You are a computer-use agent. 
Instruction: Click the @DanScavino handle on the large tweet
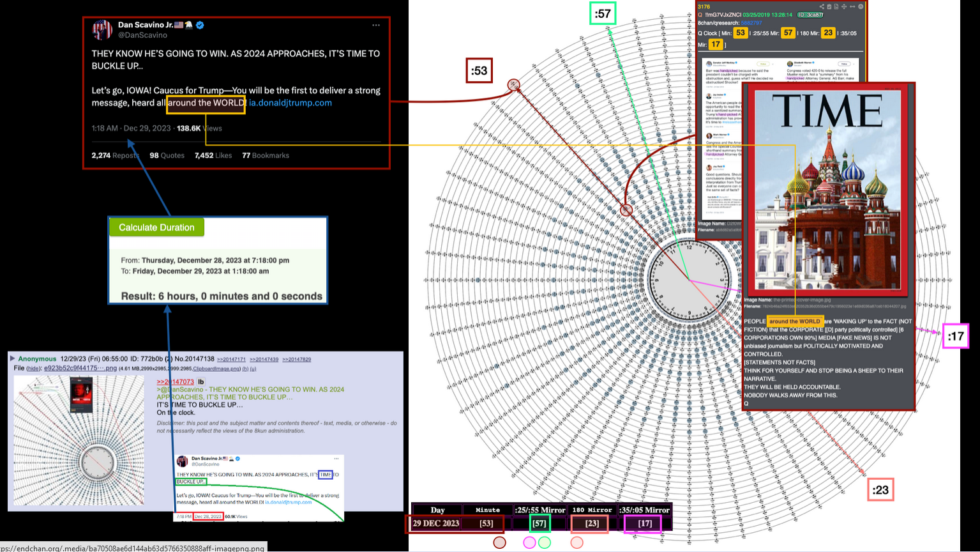142,35
